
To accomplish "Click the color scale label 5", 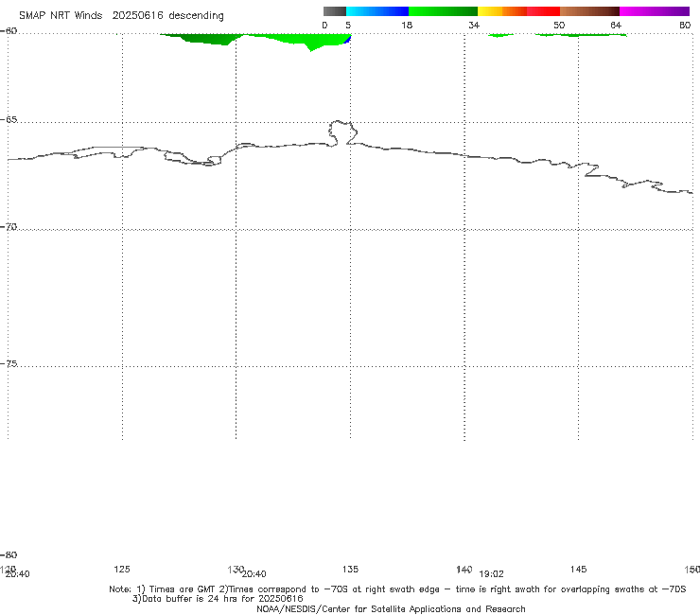I will coord(348,25).
